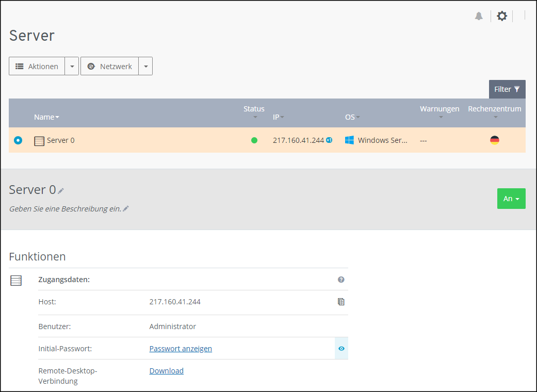Click the pencil icon next to Server 0 title
This screenshot has width=537, height=392.
point(61,191)
